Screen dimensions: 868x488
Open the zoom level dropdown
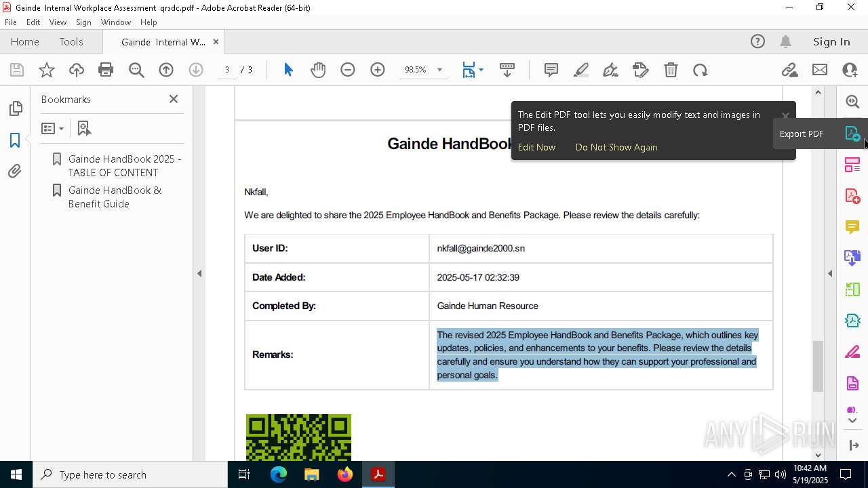click(439, 70)
